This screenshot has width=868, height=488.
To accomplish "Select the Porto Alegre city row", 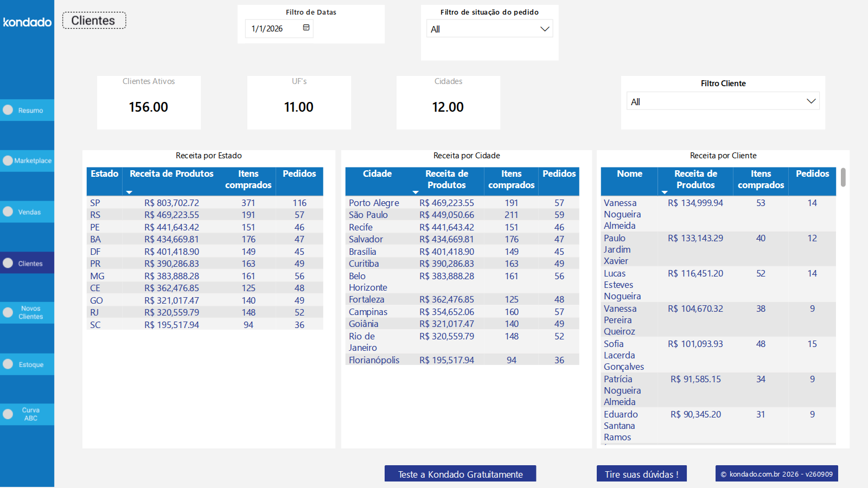I will pyautogui.click(x=462, y=203).
